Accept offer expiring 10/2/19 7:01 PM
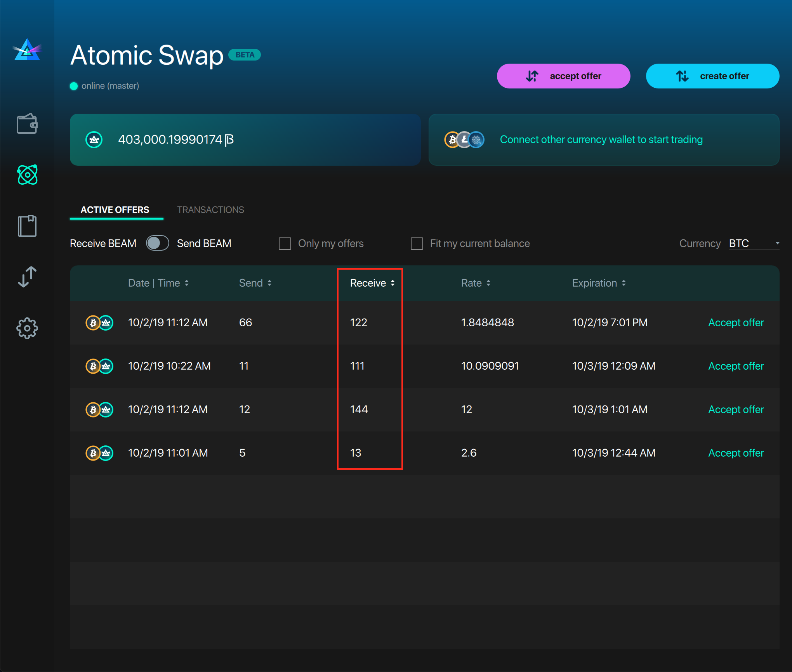Screen dimensions: 792x672 pyautogui.click(x=736, y=323)
